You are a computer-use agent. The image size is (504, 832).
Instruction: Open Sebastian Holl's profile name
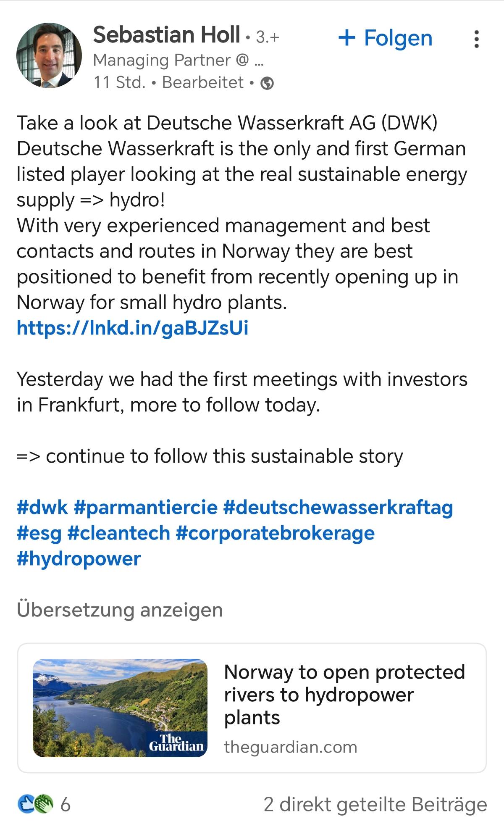pyautogui.click(x=166, y=35)
